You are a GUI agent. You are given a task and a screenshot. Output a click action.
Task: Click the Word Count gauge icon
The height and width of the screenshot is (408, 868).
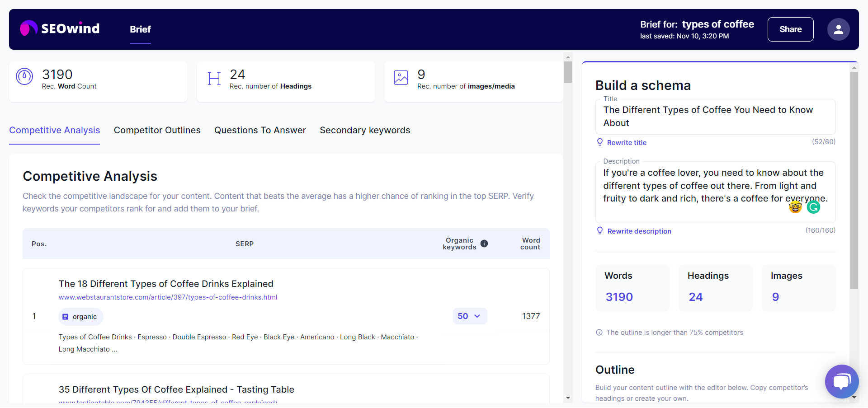coord(24,77)
